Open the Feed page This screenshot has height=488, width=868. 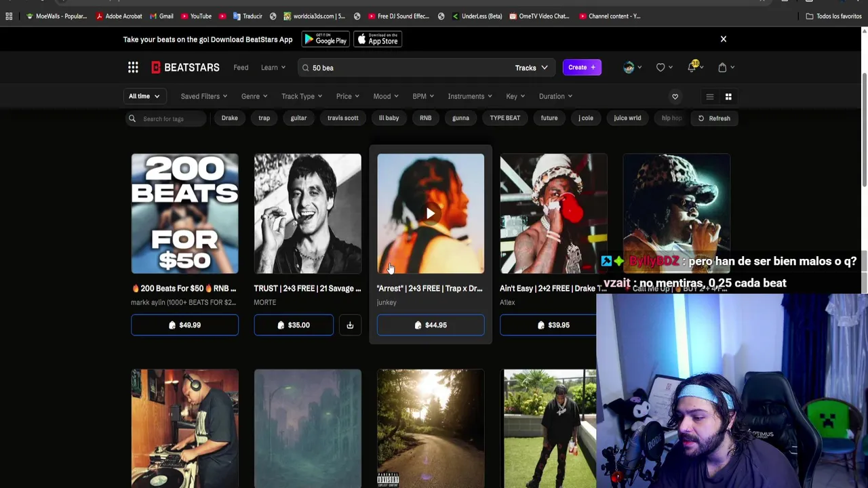tap(241, 67)
